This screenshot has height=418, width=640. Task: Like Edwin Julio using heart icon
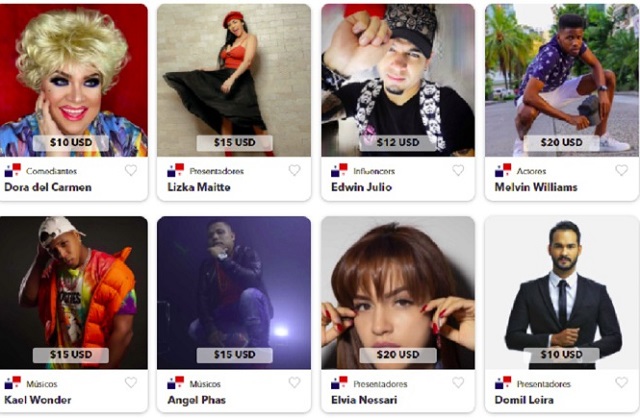(x=458, y=170)
